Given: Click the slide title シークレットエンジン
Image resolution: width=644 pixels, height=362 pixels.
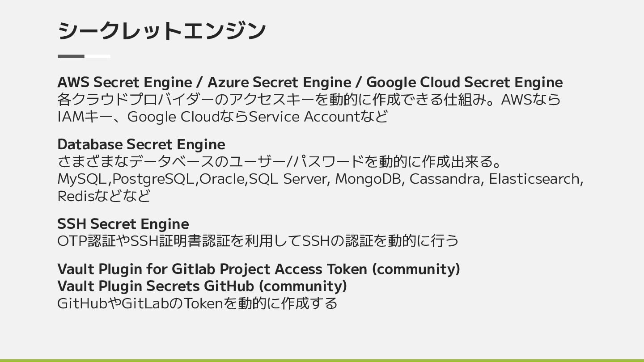Looking at the screenshot, I should tap(161, 30).
